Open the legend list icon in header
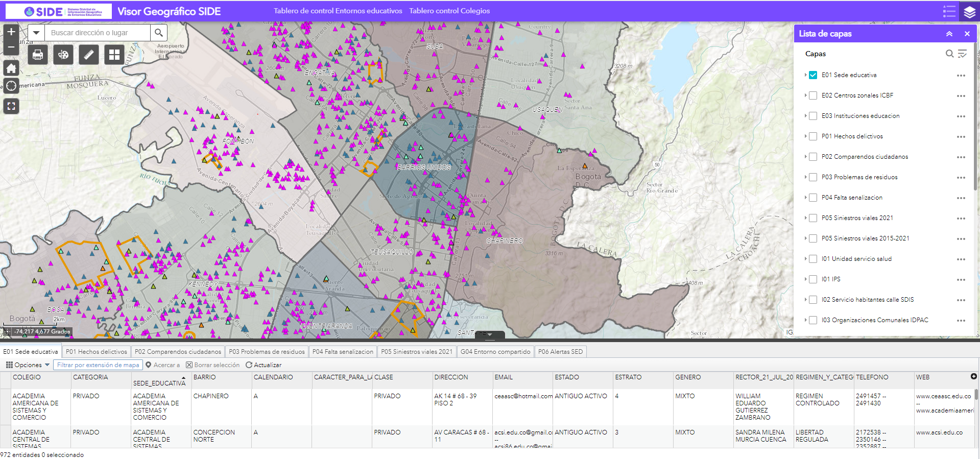980x459 pixels. point(949,11)
